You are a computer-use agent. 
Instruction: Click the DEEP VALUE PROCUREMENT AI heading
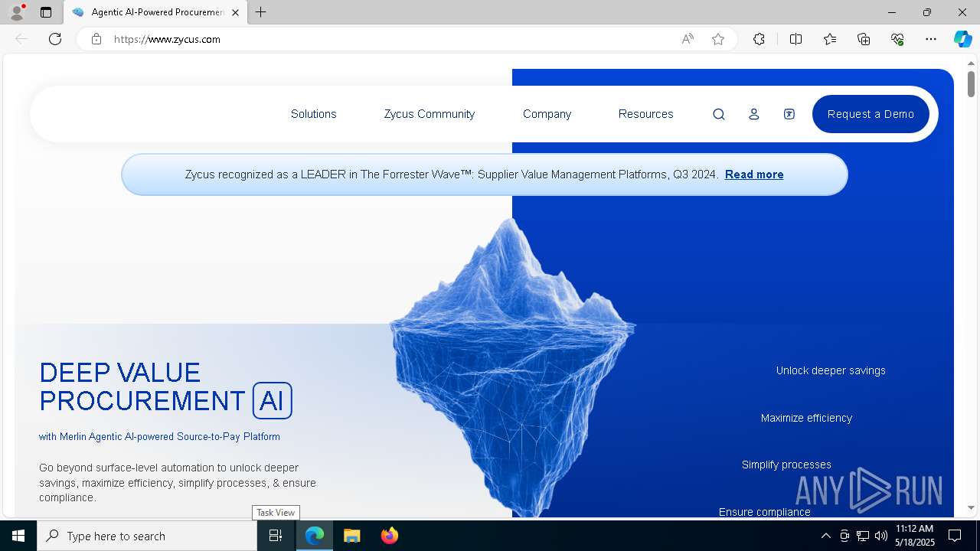165,387
